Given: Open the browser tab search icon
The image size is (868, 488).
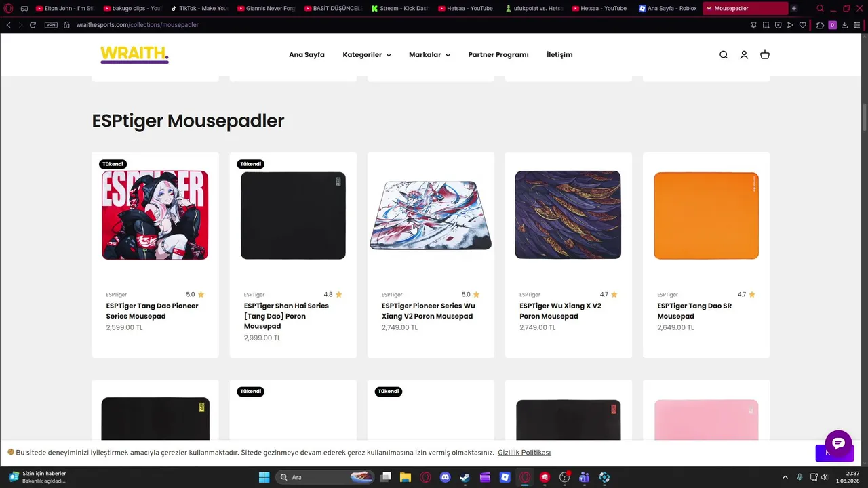Looking at the screenshot, I should pos(820,9).
